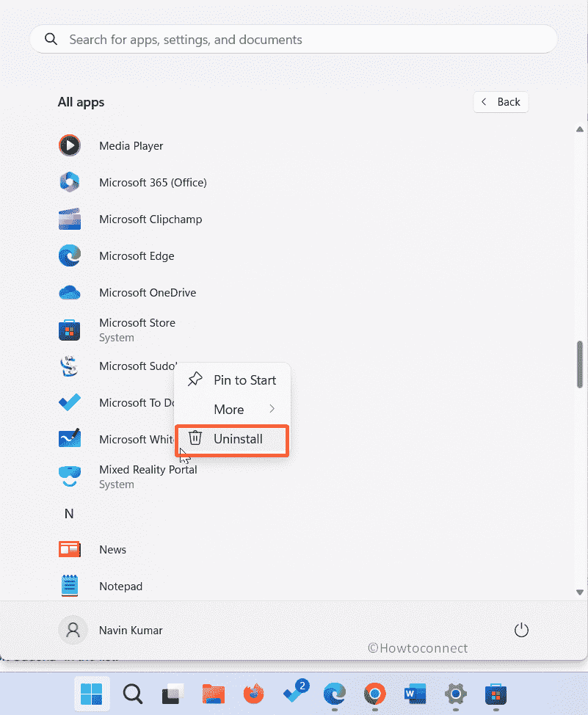Open Firefox from the taskbar

click(x=254, y=693)
